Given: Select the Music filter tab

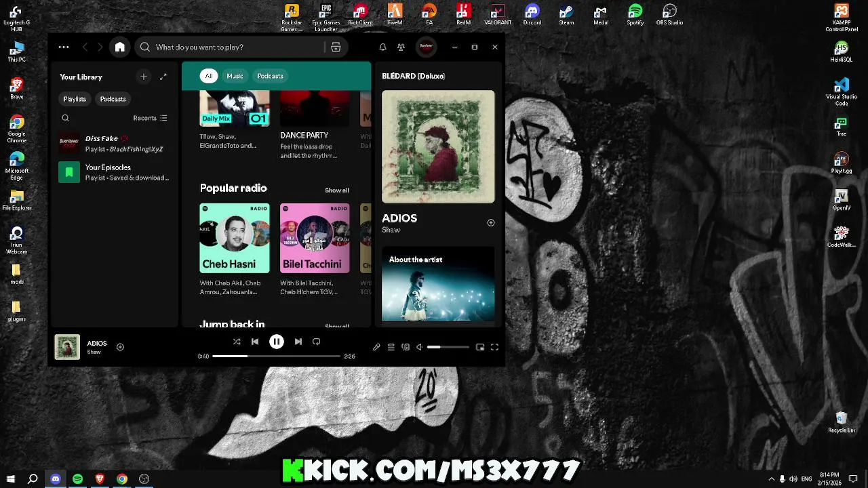Looking at the screenshot, I should pos(235,76).
